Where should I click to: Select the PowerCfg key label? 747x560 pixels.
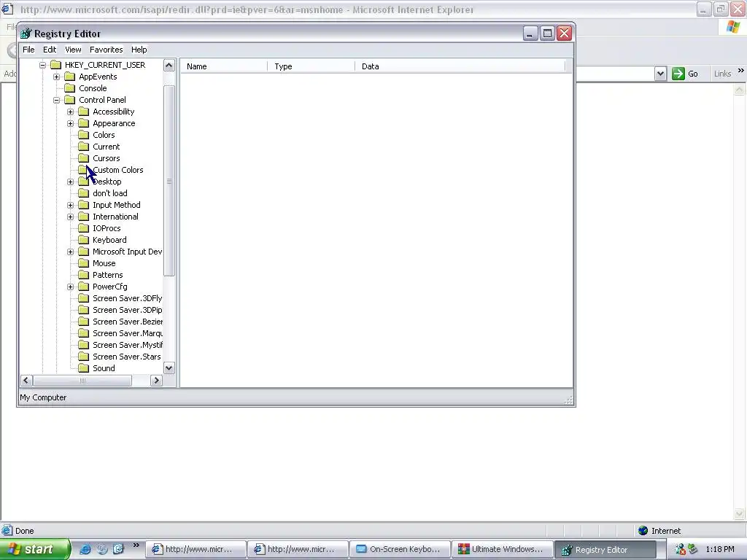click(110, 287)
